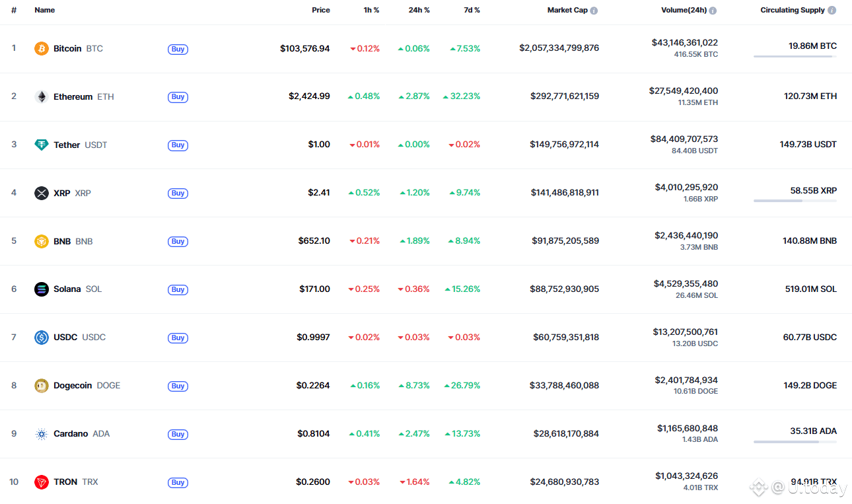Open the Circulating Supply info icon
This screenshot has width=852, height=504.
[832, 11]
